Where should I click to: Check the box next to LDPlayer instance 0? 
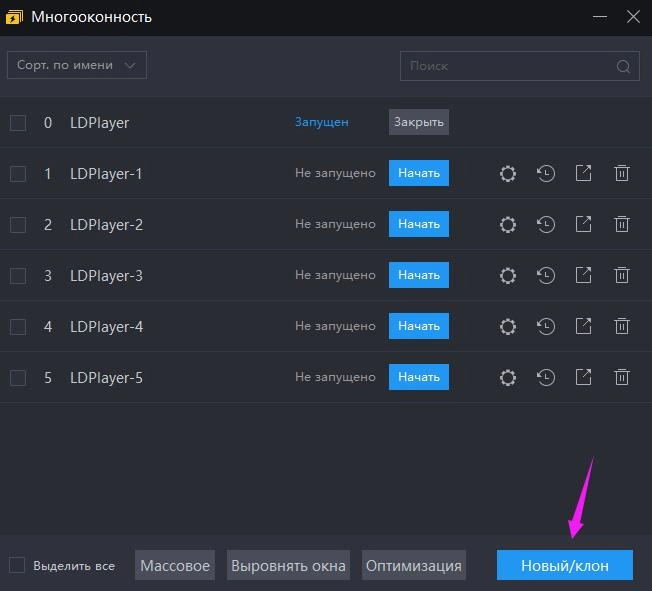pyautogui.click(x=18, y=122)
